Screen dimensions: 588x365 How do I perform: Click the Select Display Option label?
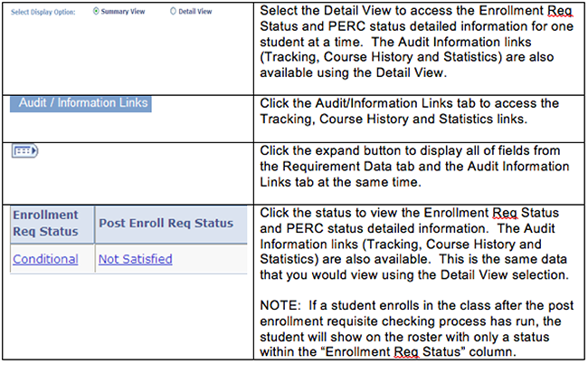(x=43, y=12)
